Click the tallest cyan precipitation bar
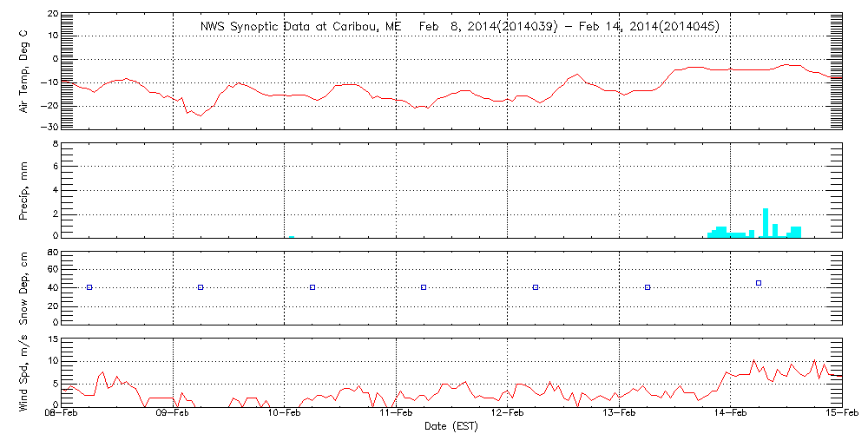This screenshot has width=868, height=434. pos(766,223)
